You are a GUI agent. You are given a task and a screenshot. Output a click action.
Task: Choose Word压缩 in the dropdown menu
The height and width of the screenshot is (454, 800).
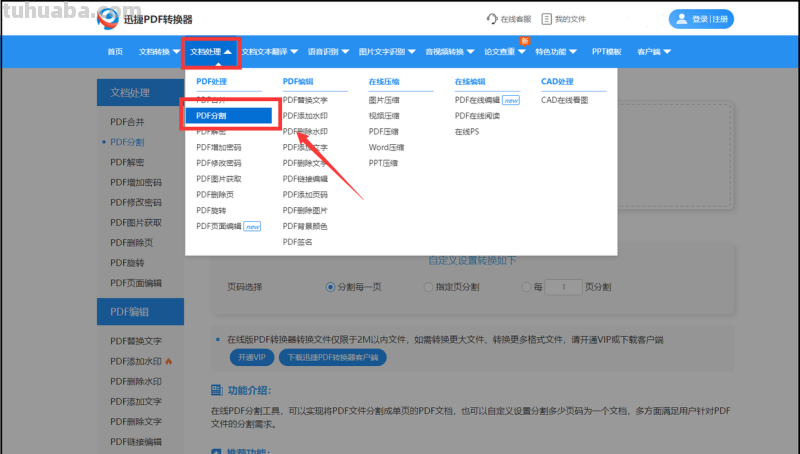pyautogui.click(x=386, y=147)
